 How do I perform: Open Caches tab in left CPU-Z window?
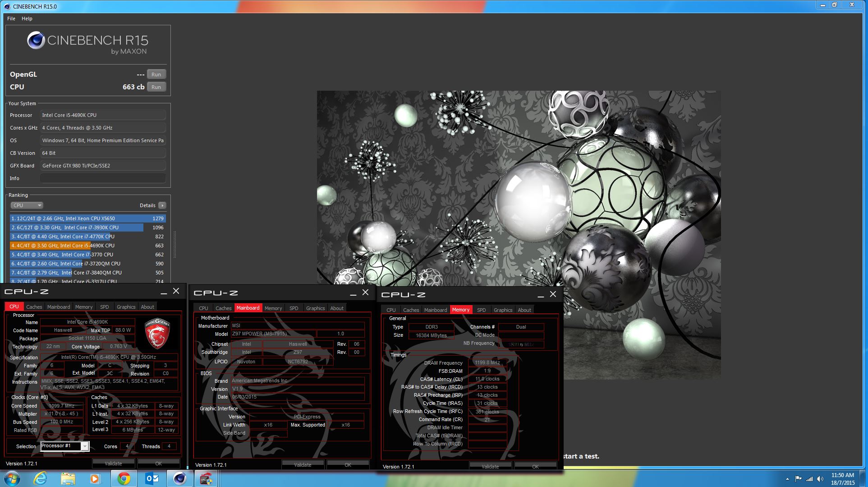34,307
